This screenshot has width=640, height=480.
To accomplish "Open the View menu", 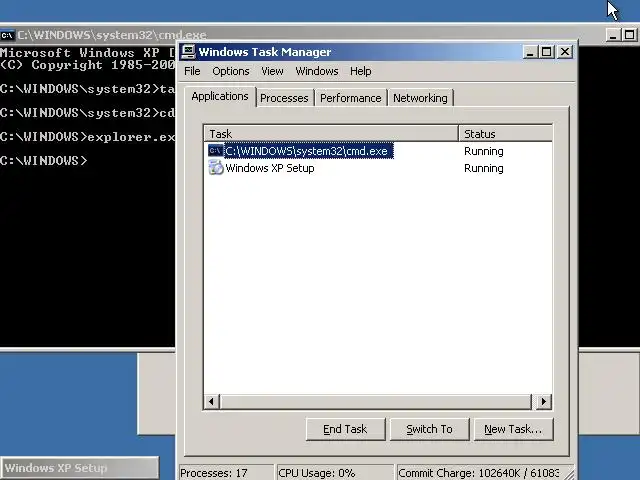I will click(272, 71).
